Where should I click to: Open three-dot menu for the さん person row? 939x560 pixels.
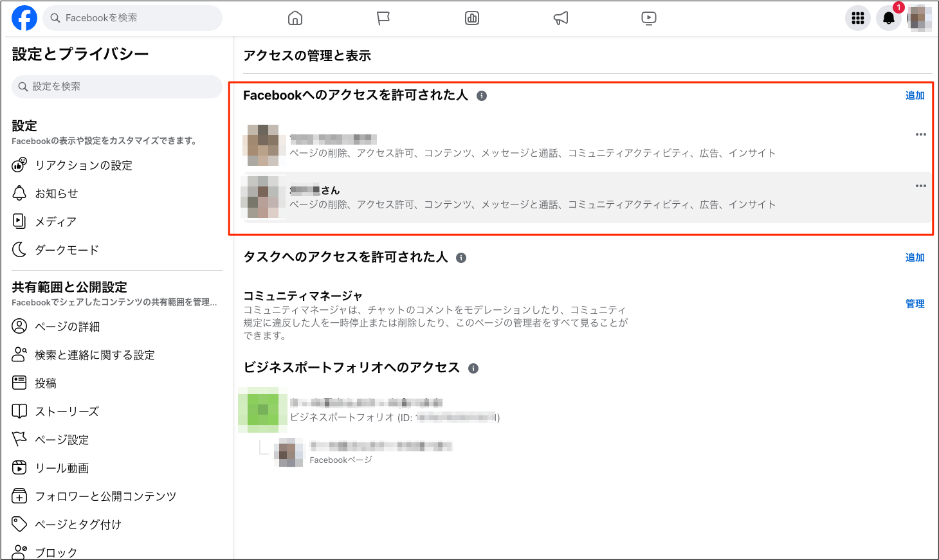pos(921,186)
